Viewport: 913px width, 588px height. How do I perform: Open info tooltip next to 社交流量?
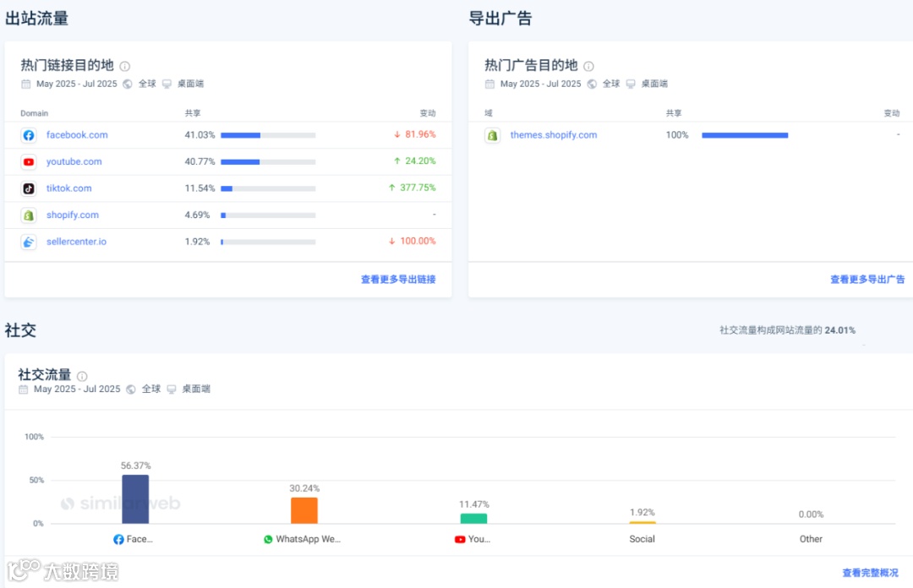click(82, 376)
